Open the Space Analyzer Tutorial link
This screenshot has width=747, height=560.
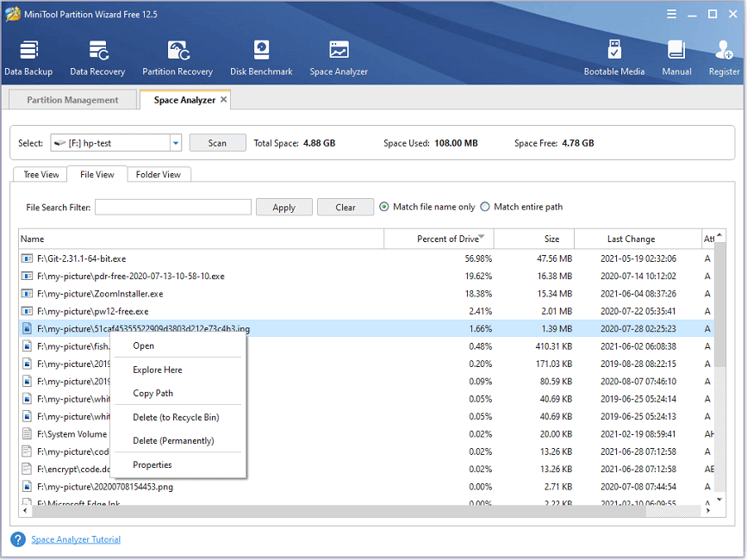pos(76,539)
